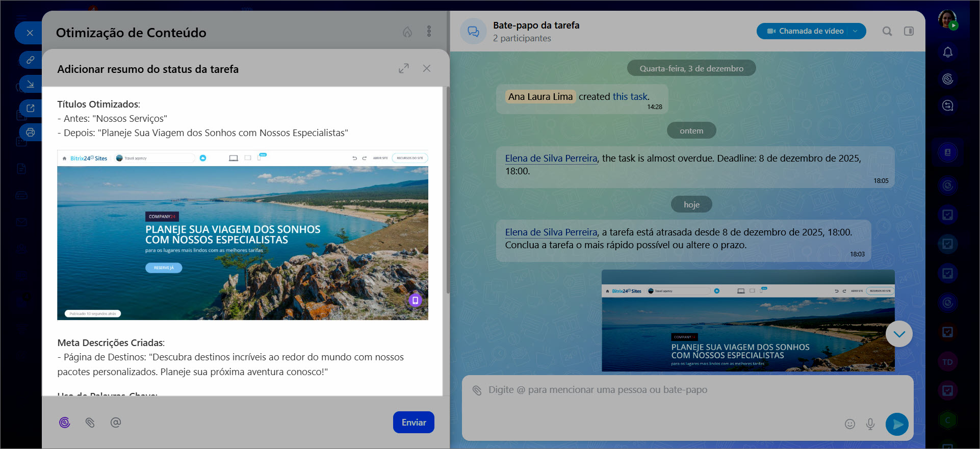Expand the summary editor to full size
980x449 pixels.
(x=404, y=68)
